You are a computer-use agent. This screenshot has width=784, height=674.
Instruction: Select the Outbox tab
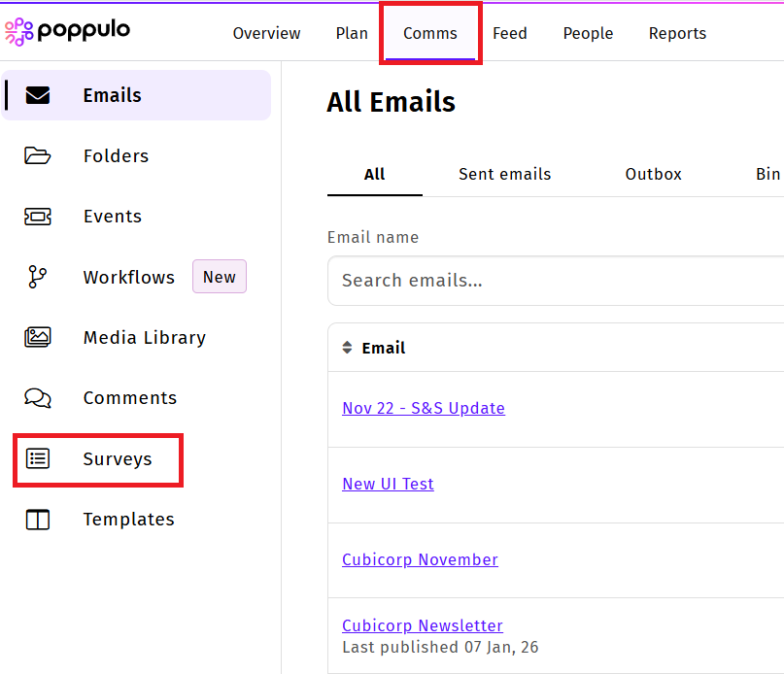(653, 174)
